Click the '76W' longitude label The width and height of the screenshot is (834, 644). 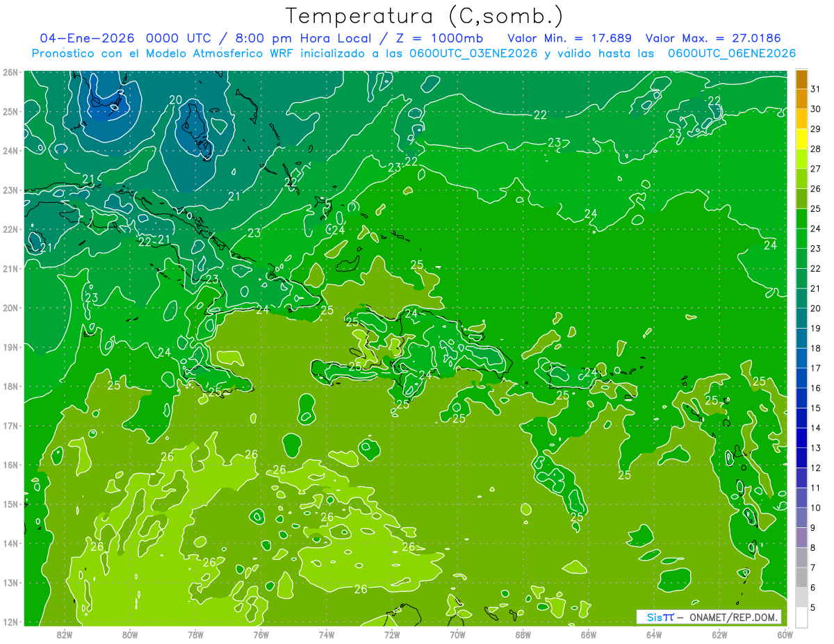coord(261,634)
